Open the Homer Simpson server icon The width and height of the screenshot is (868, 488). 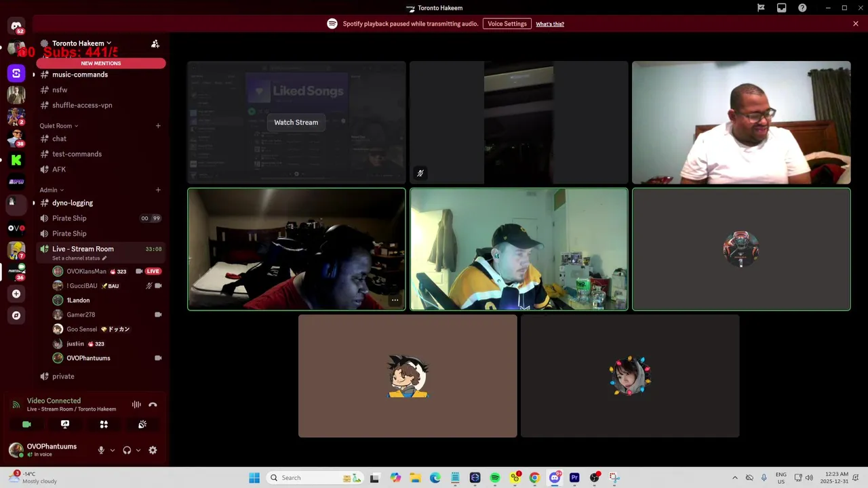[x=16, y=250]
